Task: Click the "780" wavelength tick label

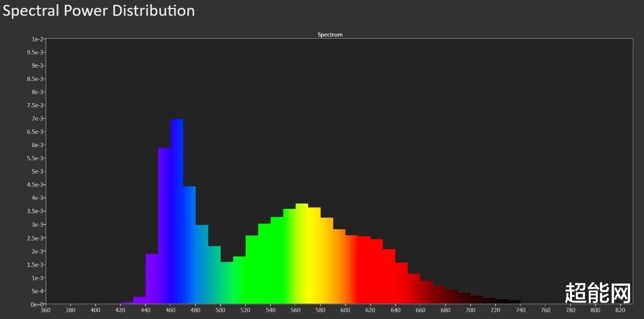Action: [x=570, y=310]
